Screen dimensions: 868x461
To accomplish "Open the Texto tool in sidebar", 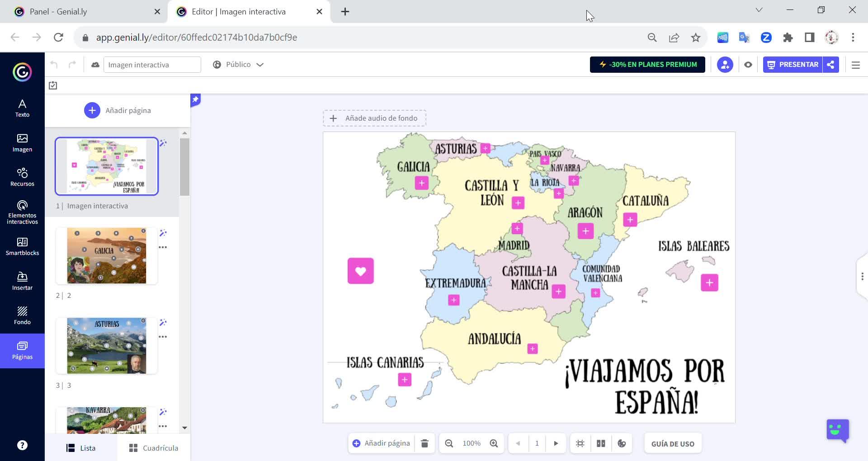I will click(22, 108).
